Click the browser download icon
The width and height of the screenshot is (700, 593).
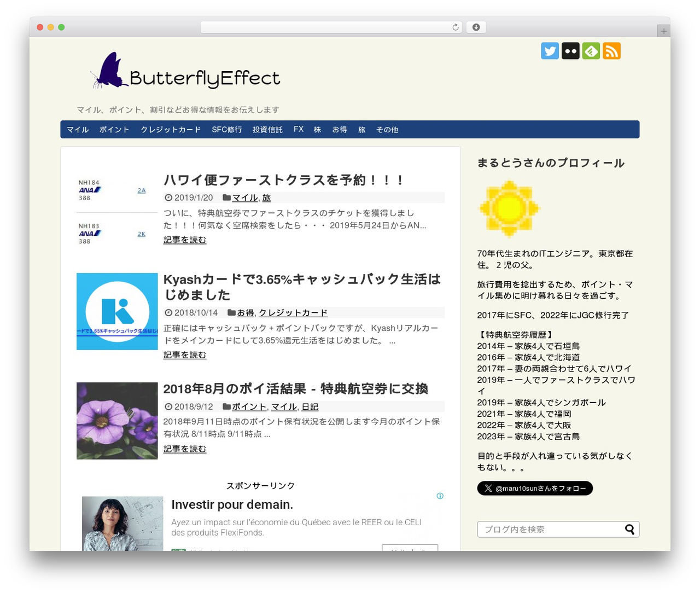tap(476, 27)
